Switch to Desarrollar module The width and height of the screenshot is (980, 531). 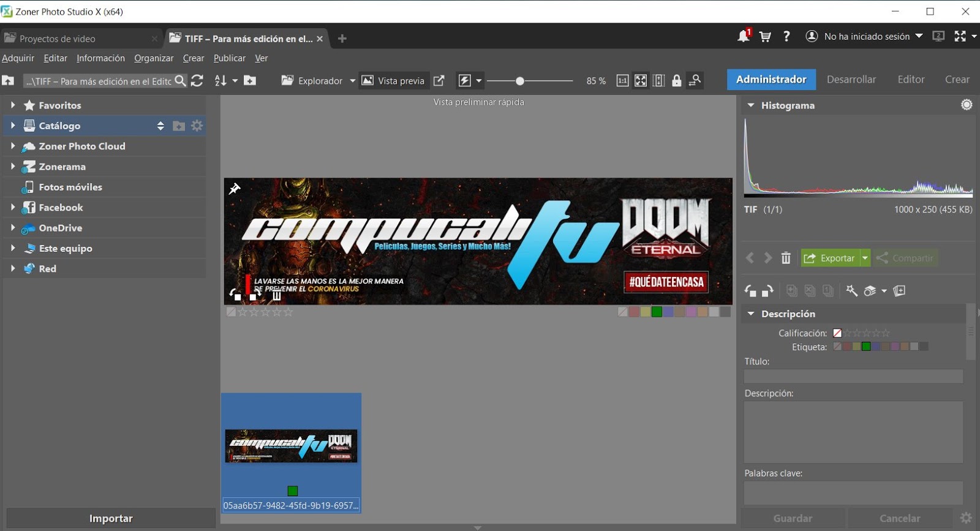(x=851, y=80)
